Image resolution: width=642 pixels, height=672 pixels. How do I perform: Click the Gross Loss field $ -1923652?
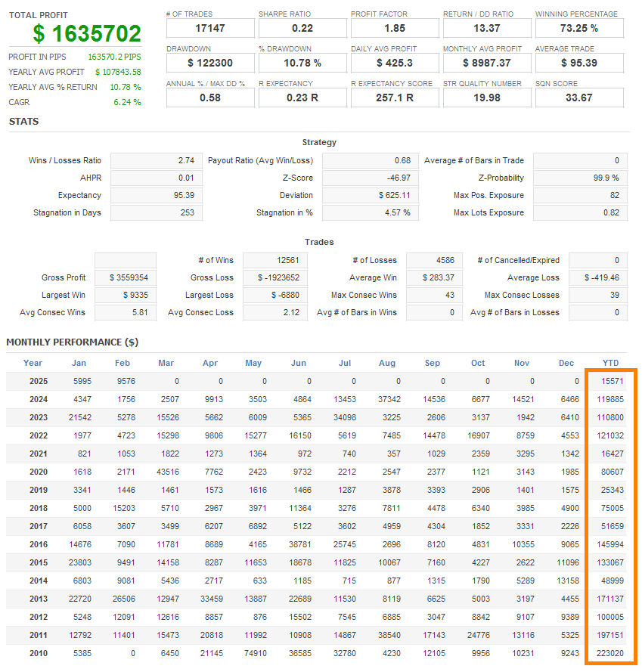(275, 277)
